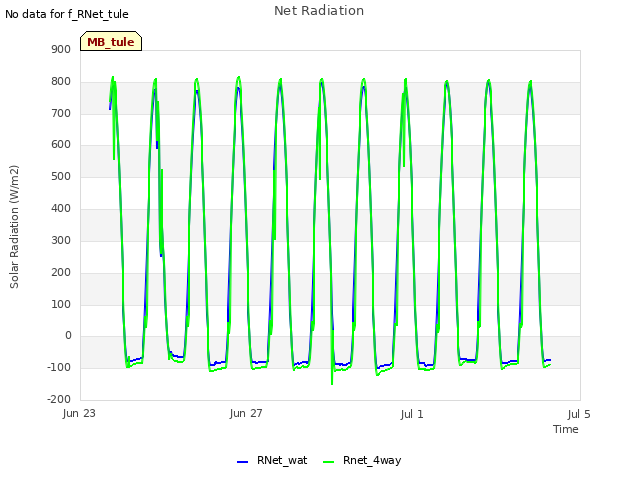
Task: Click the -100 y-axis tick label
Action: (x=59, y=367)
